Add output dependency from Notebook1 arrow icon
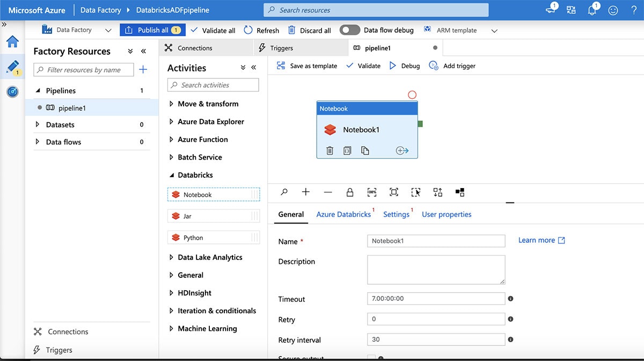 click(402, 150)
